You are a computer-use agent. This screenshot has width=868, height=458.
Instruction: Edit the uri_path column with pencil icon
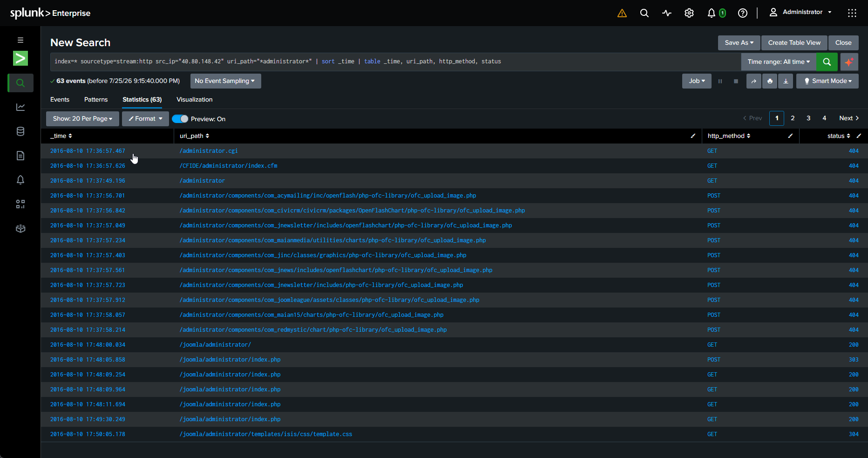(693, 136)
